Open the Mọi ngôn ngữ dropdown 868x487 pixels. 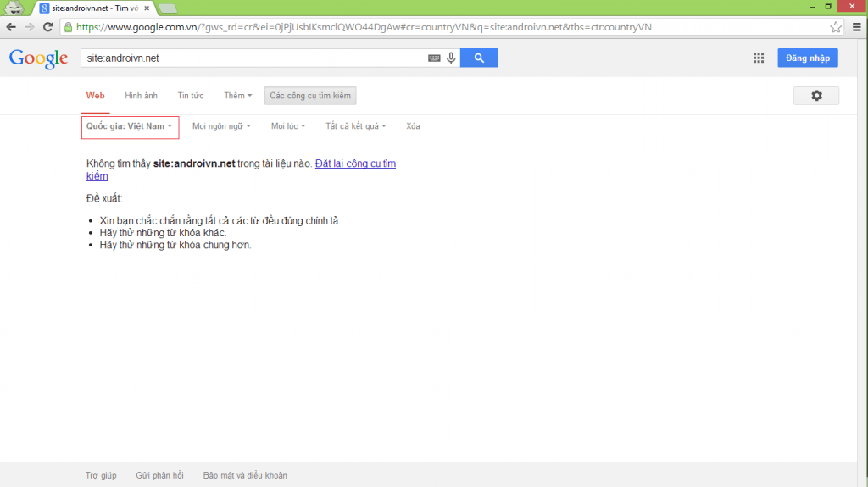[x=221, y=126]
